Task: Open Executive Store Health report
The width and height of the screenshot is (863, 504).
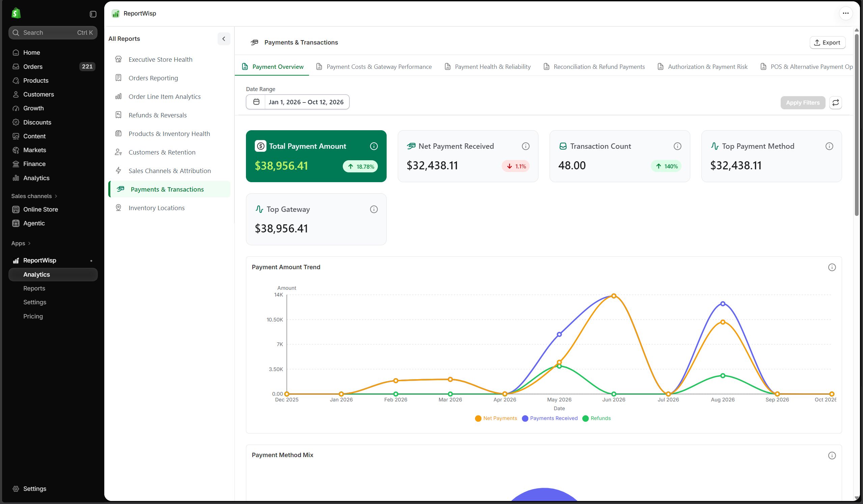Action: pos(169,59)
